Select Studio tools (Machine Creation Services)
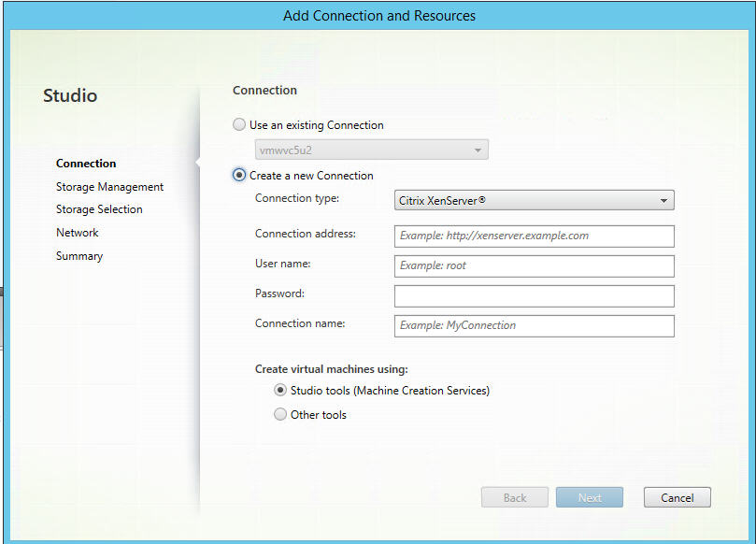Screen dimensions: 756x544 pos(280,391)
